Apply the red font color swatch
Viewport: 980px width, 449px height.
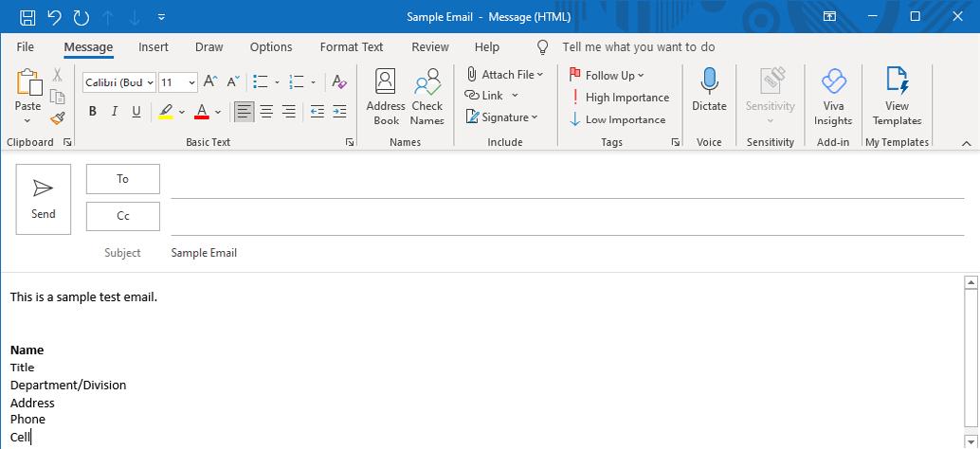(x=201, y=112)
